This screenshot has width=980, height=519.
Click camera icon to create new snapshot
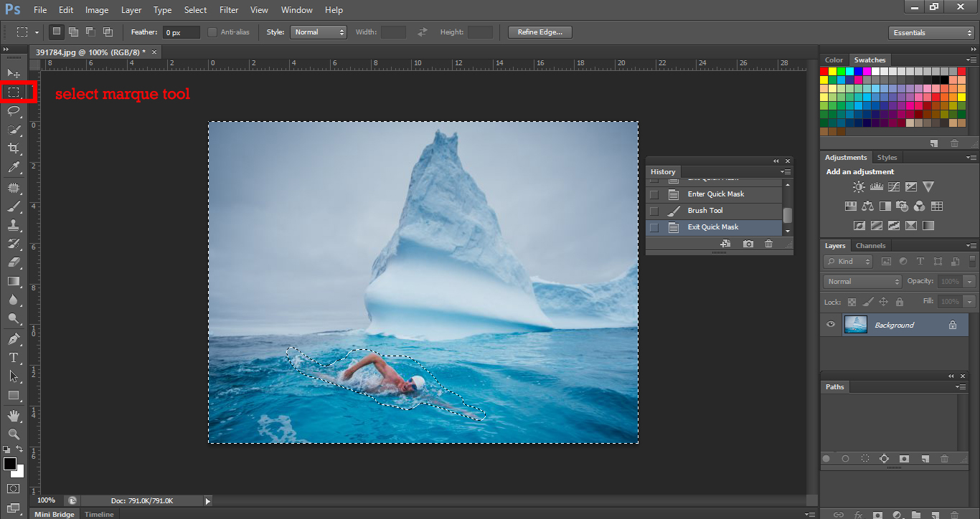(748, 244)
